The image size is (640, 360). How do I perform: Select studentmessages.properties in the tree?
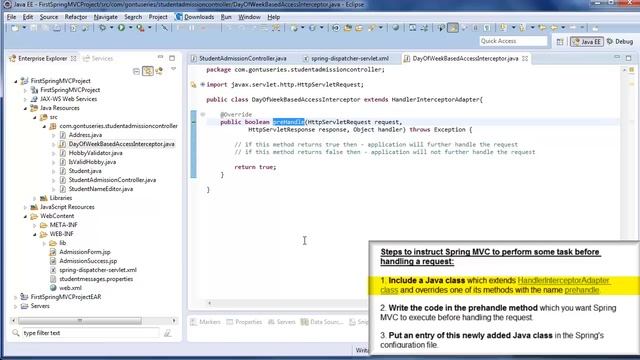click(x=96, y=279)
